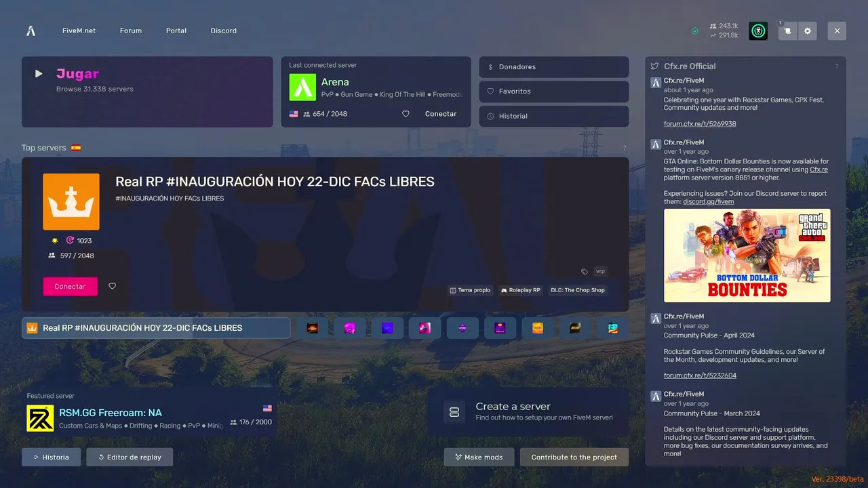This screenshot has width=868, height=488.
Task: Click avatar on Community Pulse April 2024 post
Action: point(656,319)
